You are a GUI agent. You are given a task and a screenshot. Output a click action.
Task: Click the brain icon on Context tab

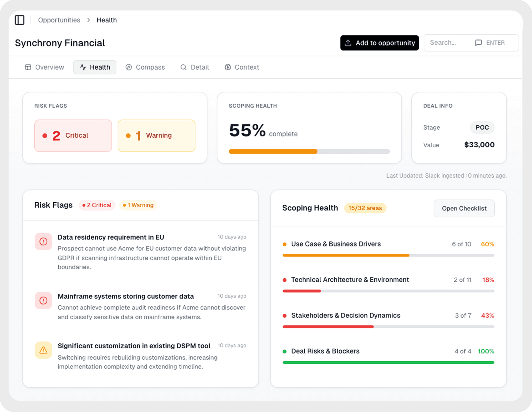click(228, 67)
